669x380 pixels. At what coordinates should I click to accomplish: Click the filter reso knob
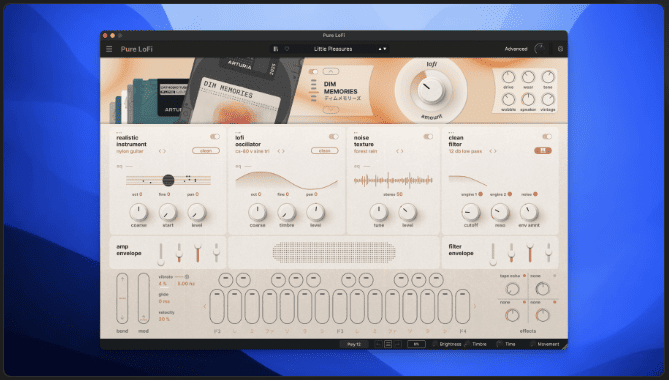[500, 212]
